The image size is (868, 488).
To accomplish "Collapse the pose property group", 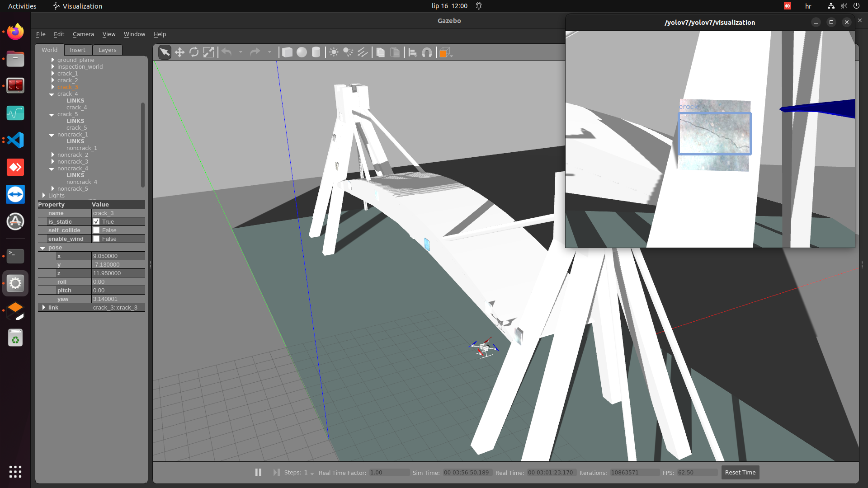I will click(x=42, y=248).
